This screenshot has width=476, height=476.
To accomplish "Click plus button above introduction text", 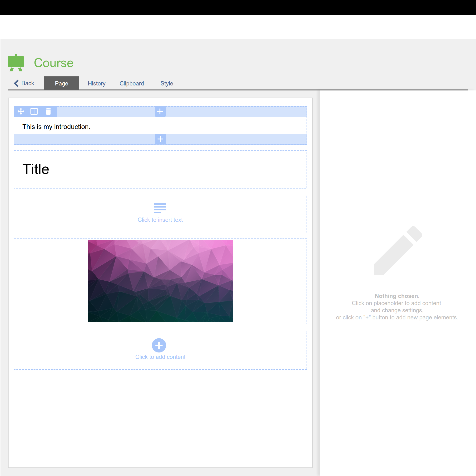I will pyautogui.click(x=160, y=112).
